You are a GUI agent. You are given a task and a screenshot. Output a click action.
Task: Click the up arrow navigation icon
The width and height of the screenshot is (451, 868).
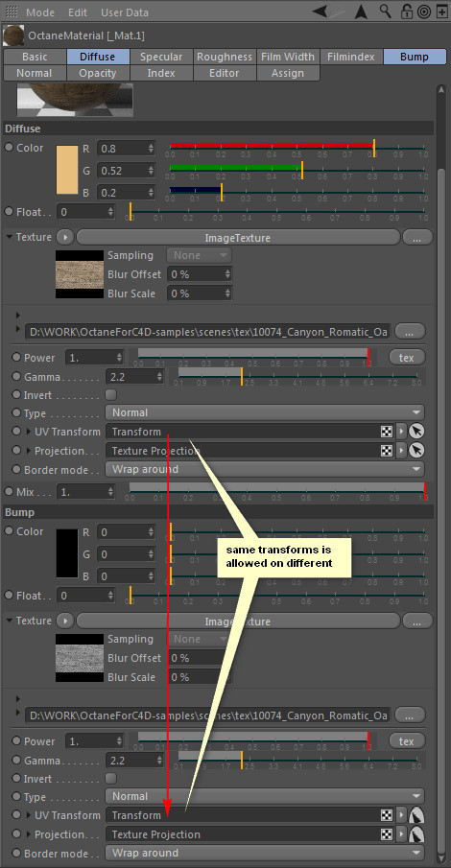pos(361,12)
